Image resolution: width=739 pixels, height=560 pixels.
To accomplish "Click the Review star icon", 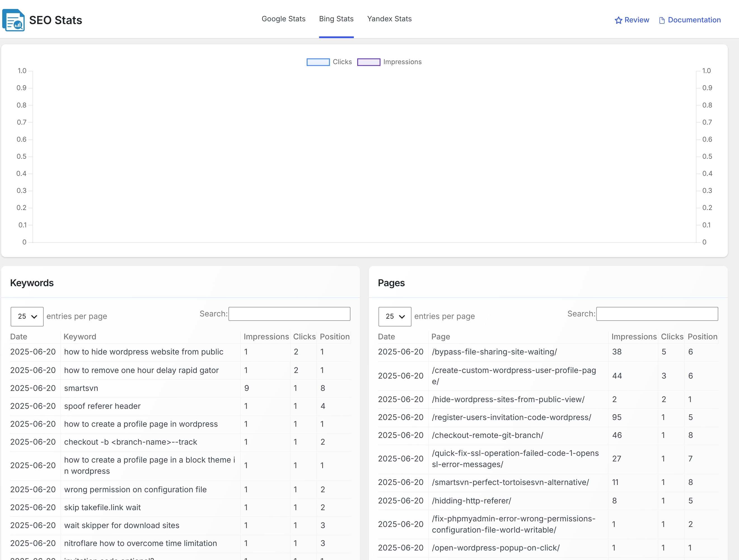I will tap(618, 20).
